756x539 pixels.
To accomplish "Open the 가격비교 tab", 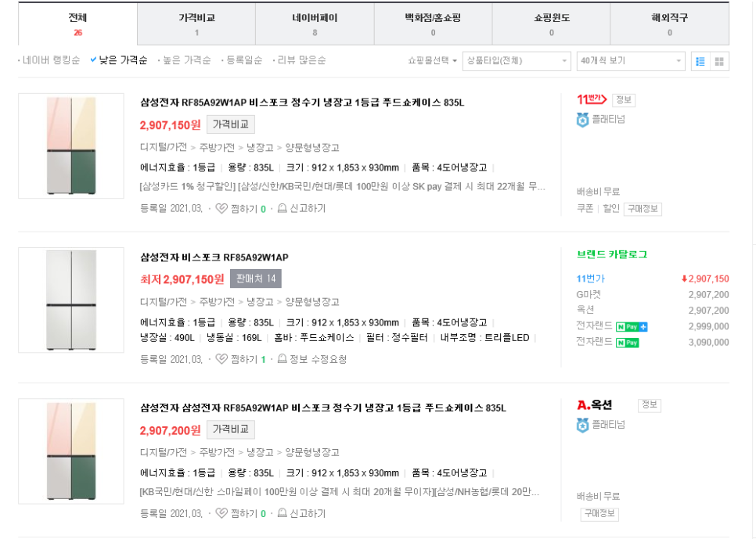I will [x=196, y=24].
